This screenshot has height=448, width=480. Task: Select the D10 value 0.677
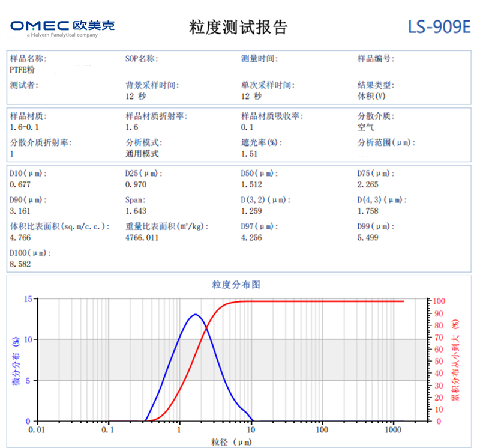tap(19, 184)
